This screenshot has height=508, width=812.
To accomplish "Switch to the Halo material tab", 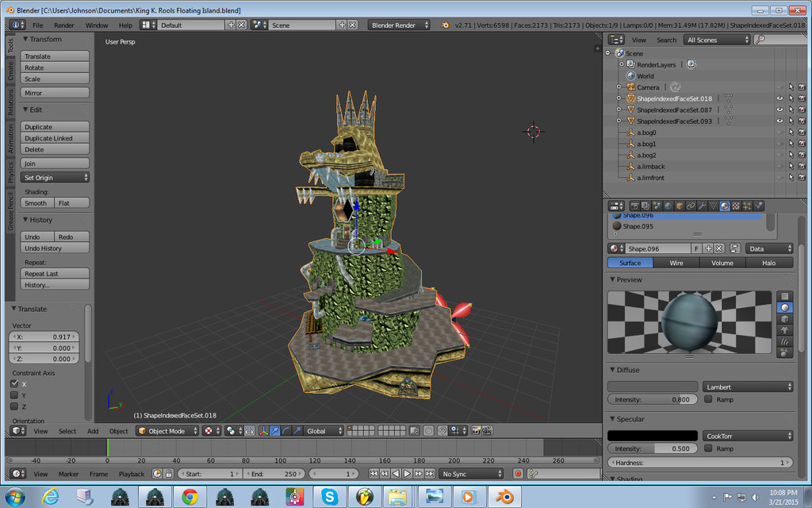I will 769,263.
